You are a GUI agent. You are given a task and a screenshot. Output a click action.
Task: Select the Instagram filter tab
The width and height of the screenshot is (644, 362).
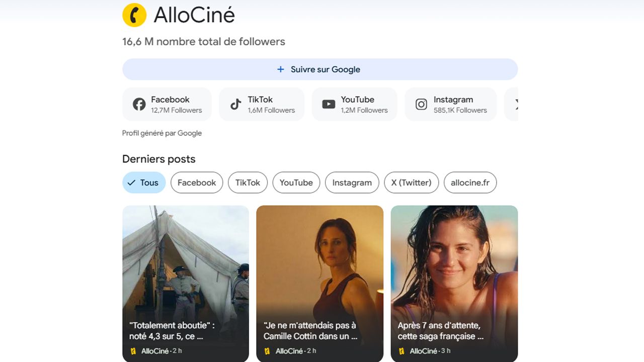pyautogui.click(x=352, y=183)
